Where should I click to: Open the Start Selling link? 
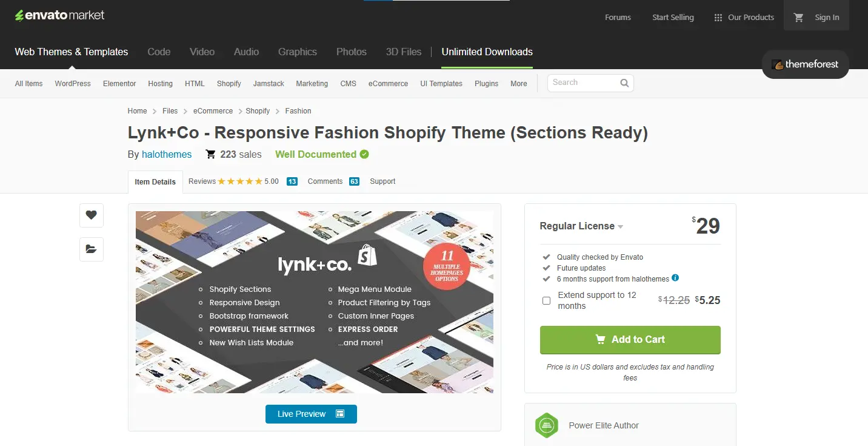tap(673, 18)
